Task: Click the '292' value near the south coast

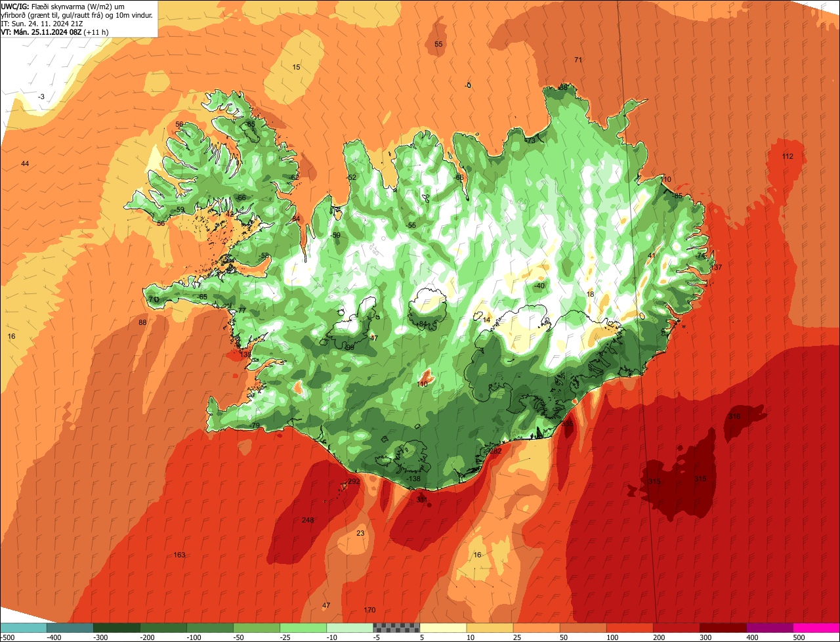Action: tap(354, 482)
